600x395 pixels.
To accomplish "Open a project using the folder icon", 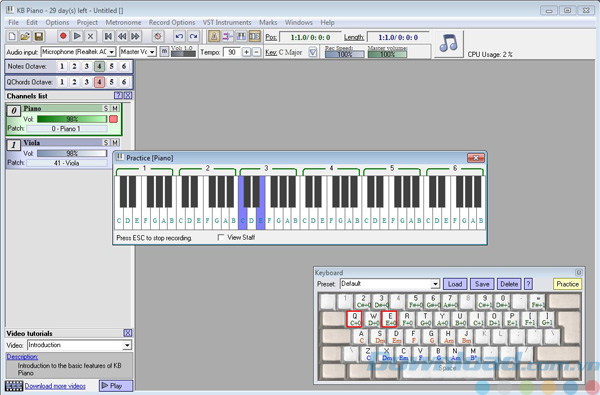I will coord(25,36).
